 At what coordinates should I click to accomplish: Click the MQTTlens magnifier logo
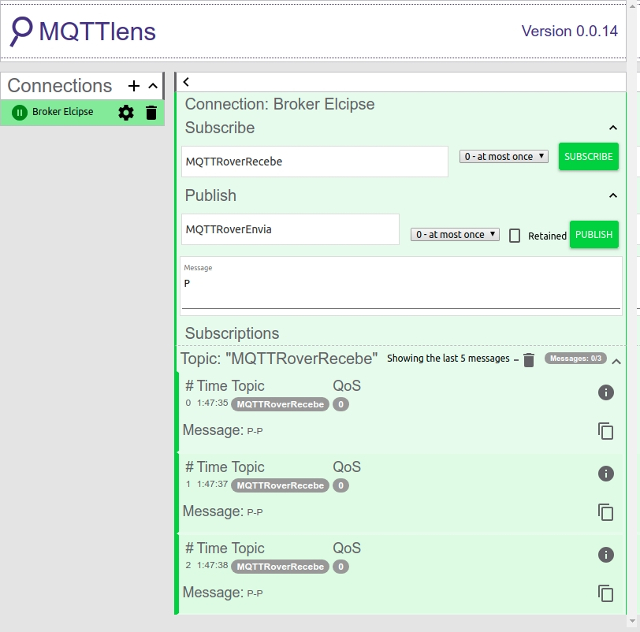pos(21,31)
